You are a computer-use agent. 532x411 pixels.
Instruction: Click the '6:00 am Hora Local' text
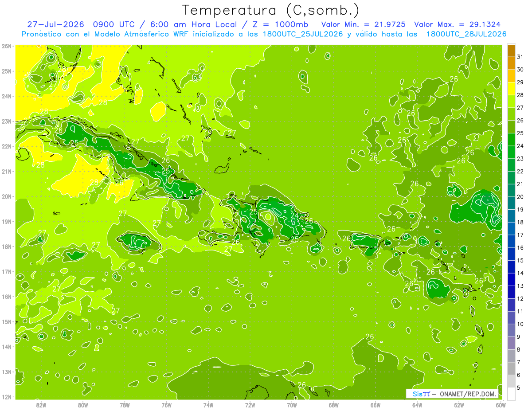coord(196,24)
